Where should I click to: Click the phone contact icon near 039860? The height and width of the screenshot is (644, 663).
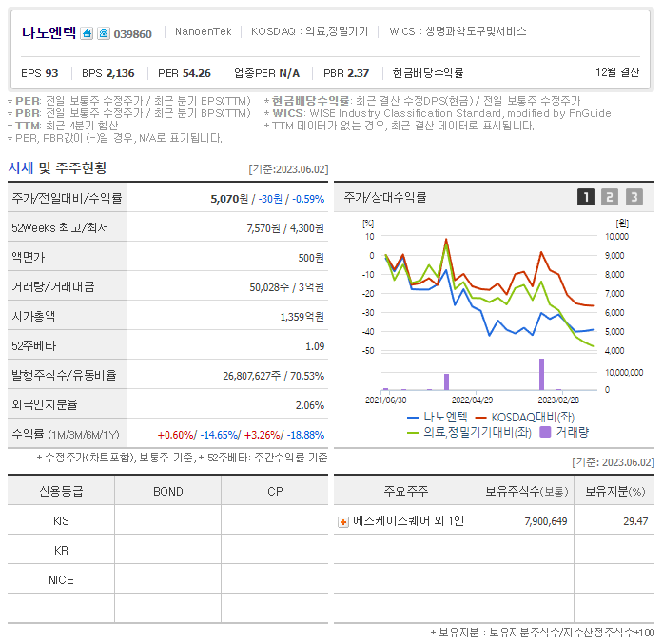click(104, 33)
